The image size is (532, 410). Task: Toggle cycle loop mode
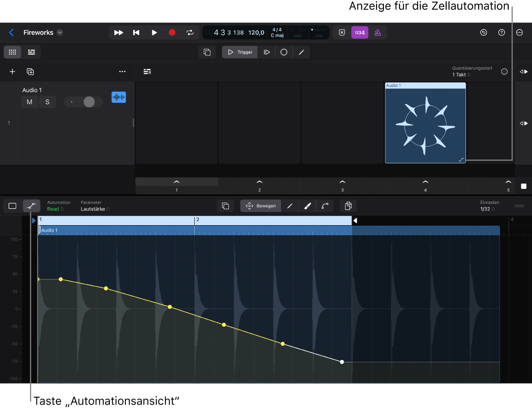[x=190, y=33]
